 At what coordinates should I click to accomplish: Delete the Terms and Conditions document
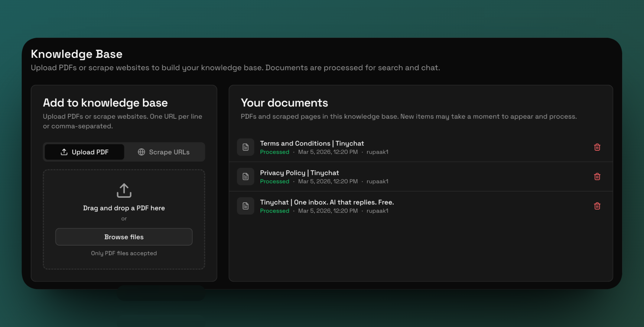click(597, 147)
